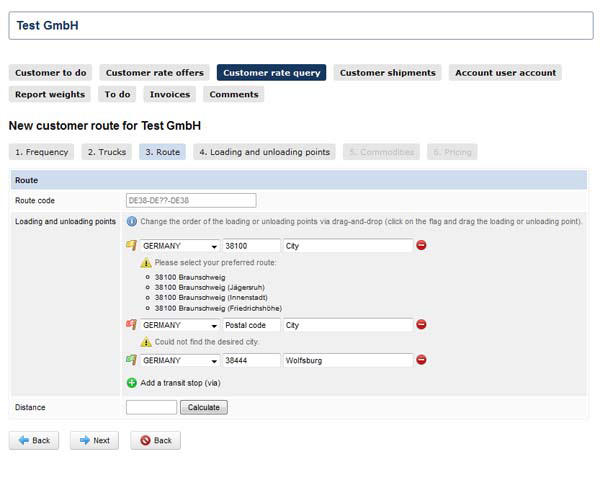Go to step 4 Loading and unloading points
Viewport: 600px width, 480px height.
[264, 152]
